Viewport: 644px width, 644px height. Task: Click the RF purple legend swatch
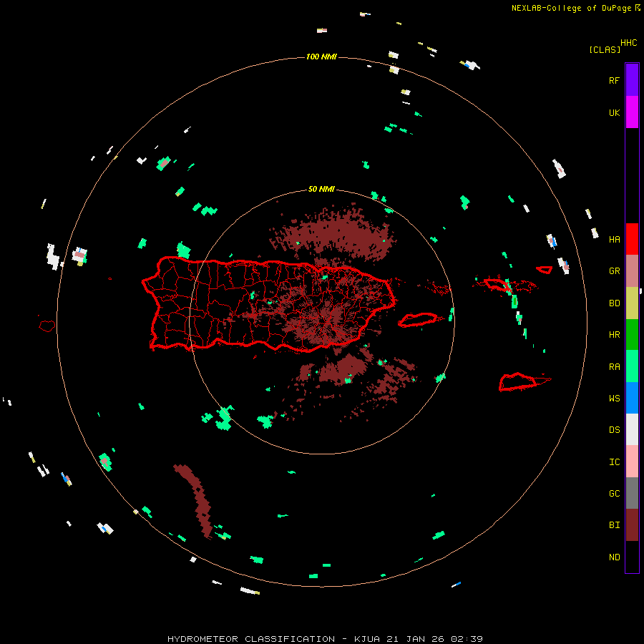632,80
